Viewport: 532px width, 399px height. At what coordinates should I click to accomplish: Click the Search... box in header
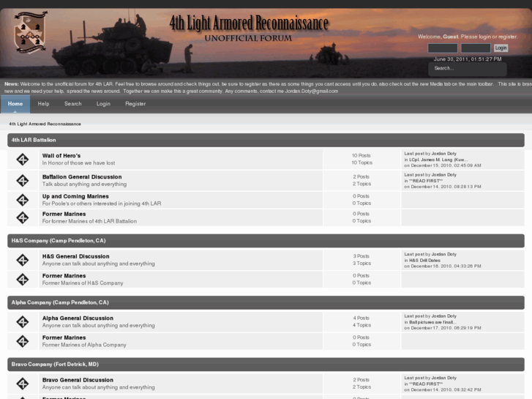(468, 69)
